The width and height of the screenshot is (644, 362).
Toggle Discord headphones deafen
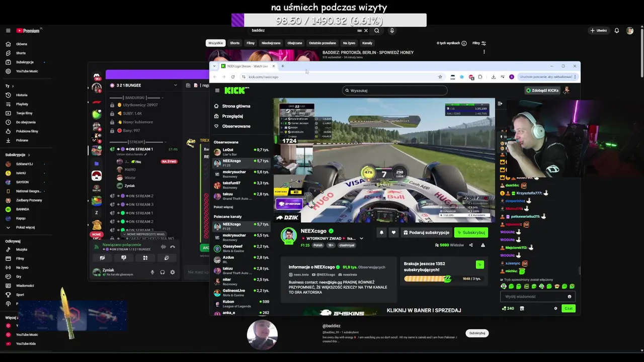click(x=163, y=272)
